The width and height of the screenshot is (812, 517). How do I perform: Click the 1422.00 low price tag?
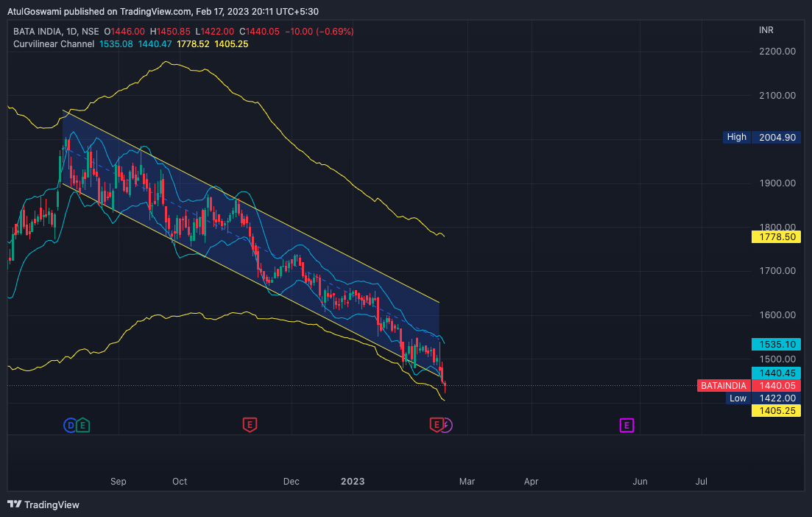[776, 398]
